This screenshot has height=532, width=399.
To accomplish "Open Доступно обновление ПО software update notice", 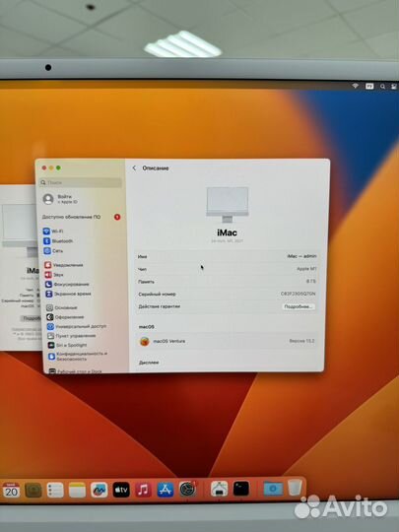I will click(81, 217).
